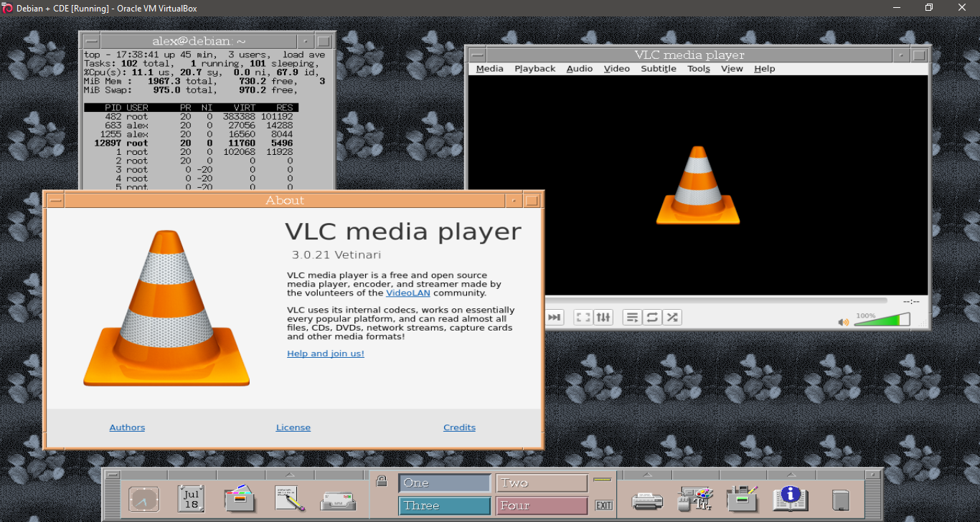
Task: Click the next track button in VLC
Action: pyautogui.click(x=554, y=317)
